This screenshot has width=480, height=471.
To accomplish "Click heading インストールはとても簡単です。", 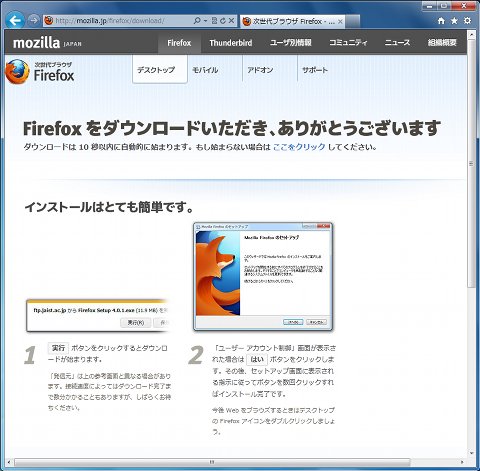I will tap(109, 207).
